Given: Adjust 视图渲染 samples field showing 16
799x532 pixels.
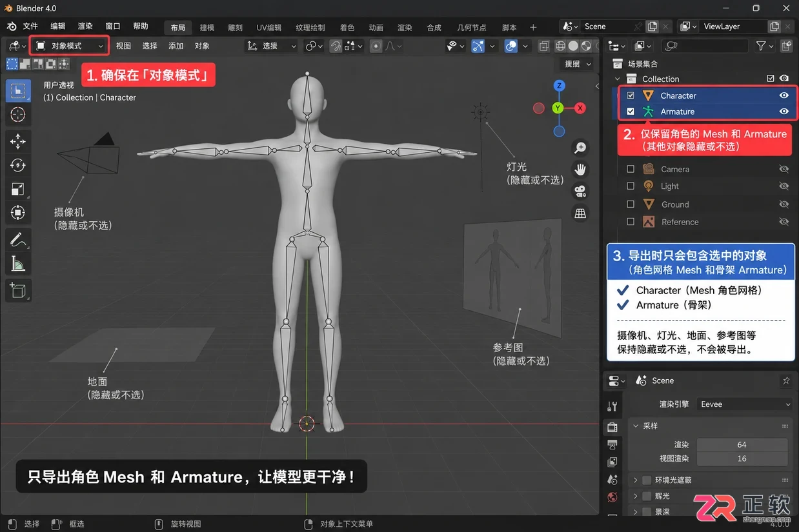Looking at the screenshot, I should [x=742, y=459].
